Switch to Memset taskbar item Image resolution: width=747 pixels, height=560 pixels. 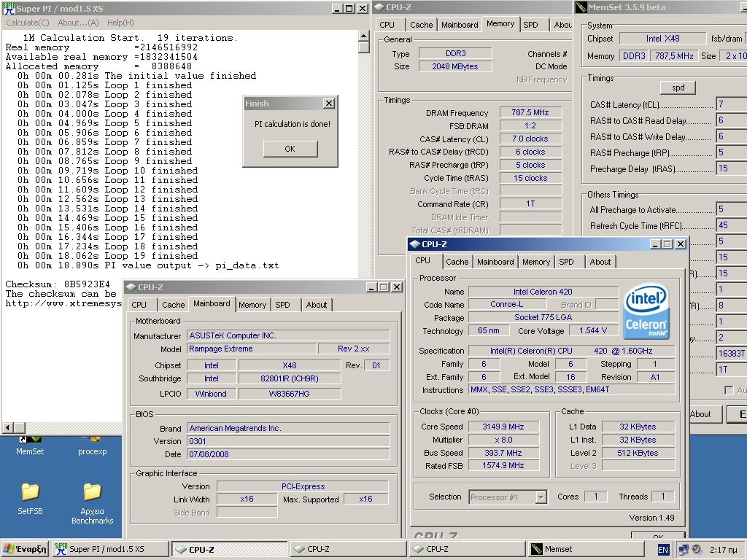click(586, 549)
